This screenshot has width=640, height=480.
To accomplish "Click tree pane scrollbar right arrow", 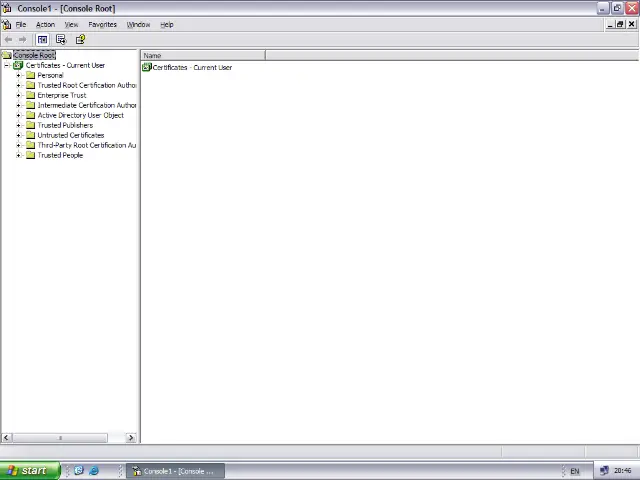I will (131, 438).
